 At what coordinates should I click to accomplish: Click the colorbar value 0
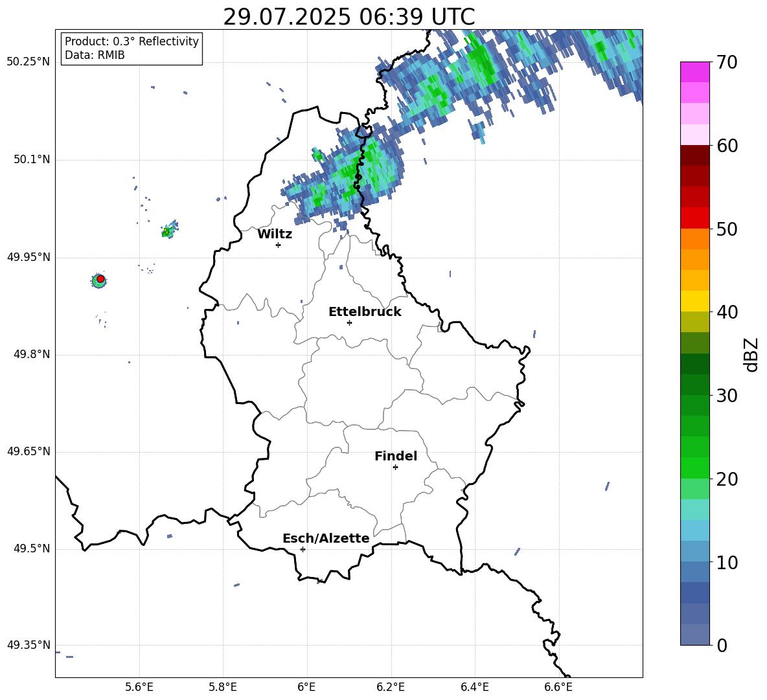point(722,645)
